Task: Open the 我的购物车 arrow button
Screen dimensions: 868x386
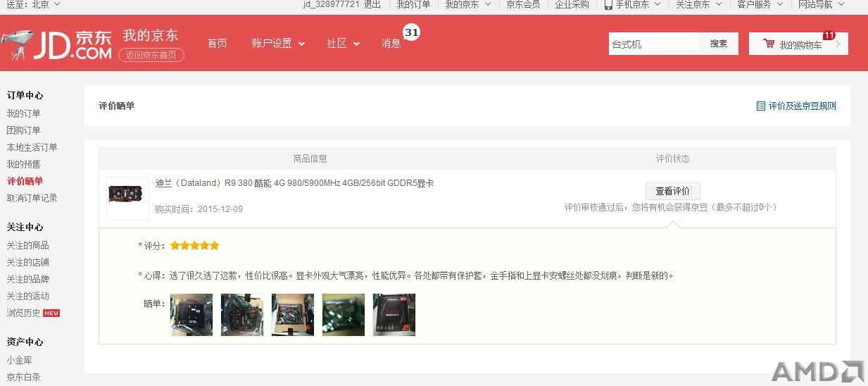Action: click(x=838, y=44)
